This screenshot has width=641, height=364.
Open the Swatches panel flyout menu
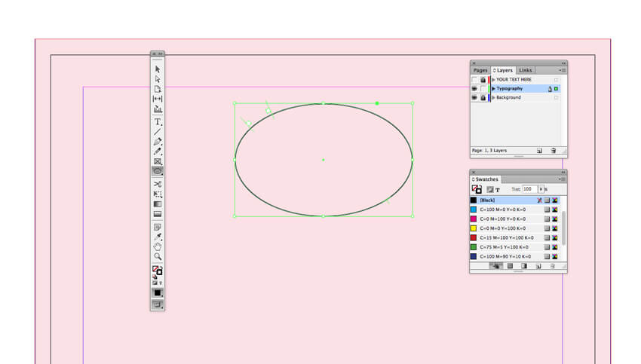point(563,179)
